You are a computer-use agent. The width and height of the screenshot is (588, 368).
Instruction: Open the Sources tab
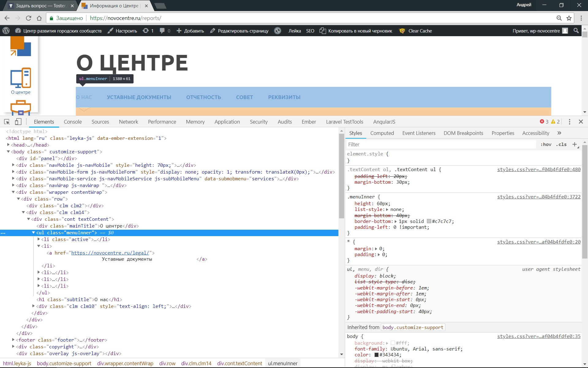pos(100,122)
